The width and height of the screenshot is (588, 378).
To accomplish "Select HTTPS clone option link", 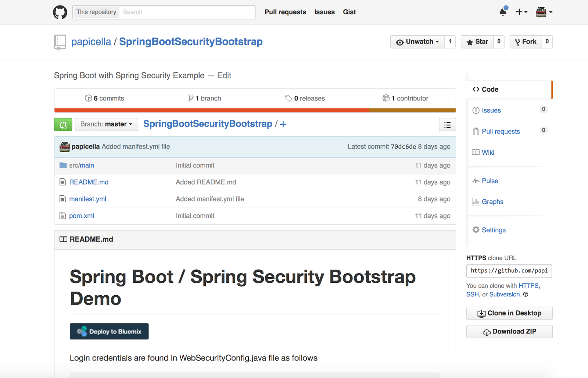I will tap(528, 286).
